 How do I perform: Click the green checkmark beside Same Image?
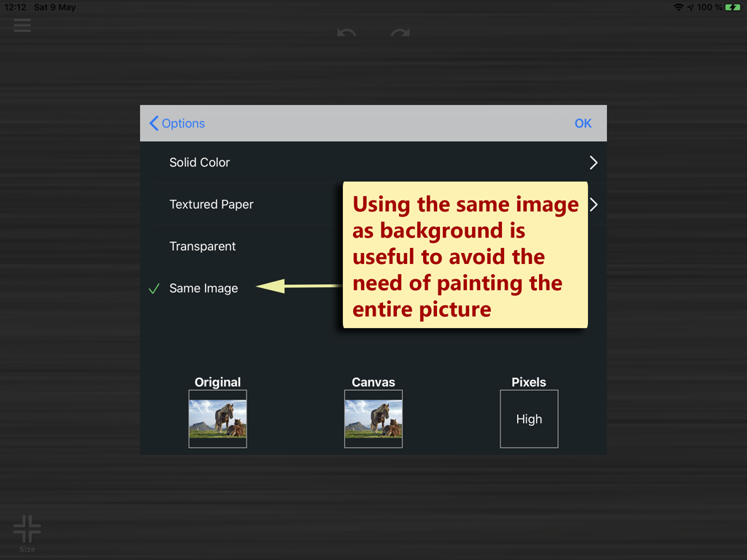coord(154,289)
